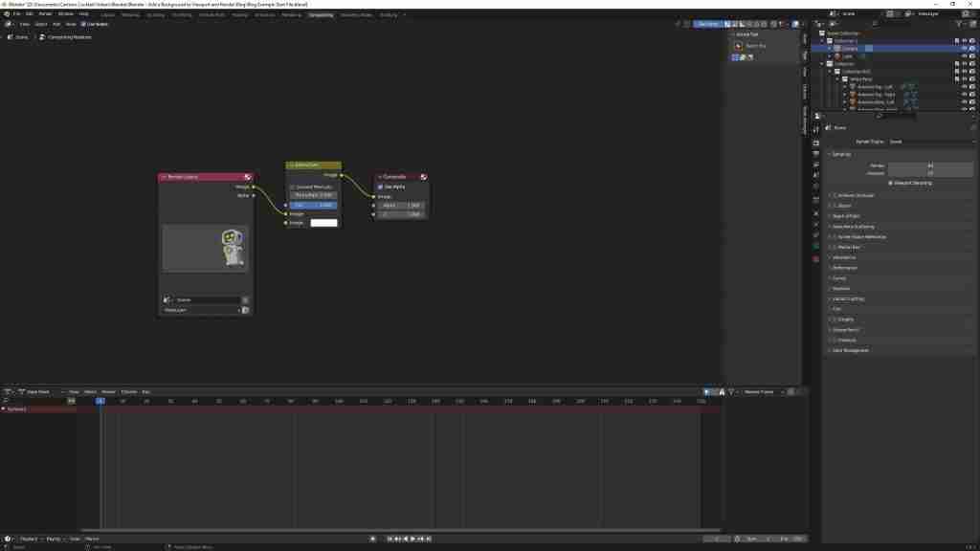
Task: Open the top bar Render menu
Action: 45,13
